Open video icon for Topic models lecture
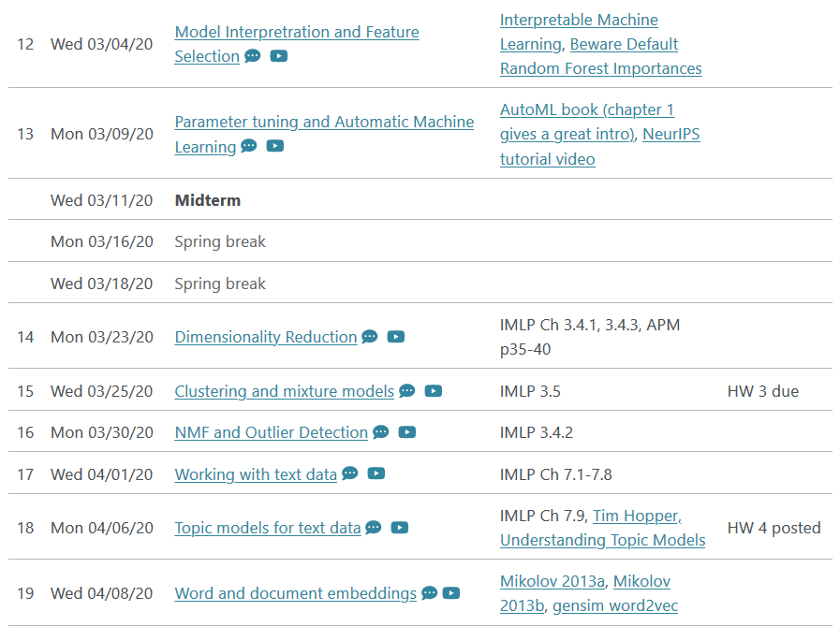This screenshot has width=840, height=626. (400, 528)
